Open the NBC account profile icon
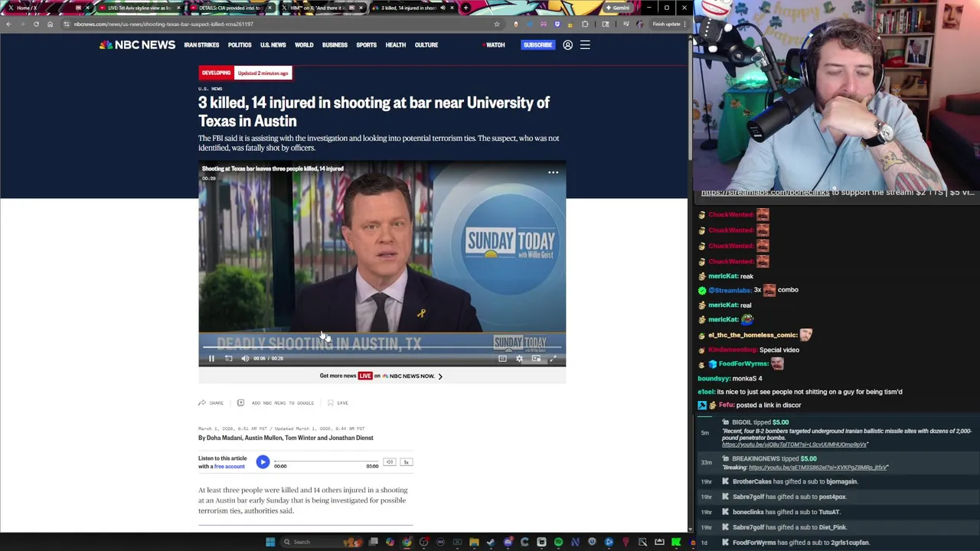980x551 pixels. coord(567,45)
